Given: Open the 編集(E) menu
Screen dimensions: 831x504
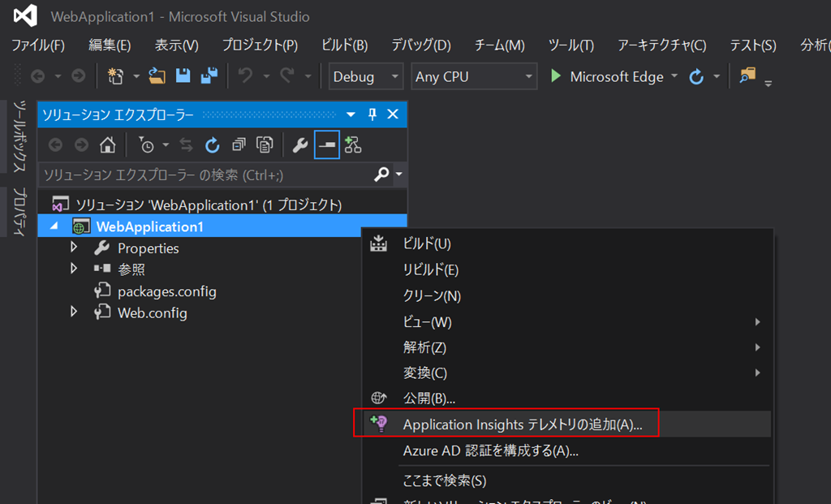Looking at the screenshot, I should click(110, 45).
